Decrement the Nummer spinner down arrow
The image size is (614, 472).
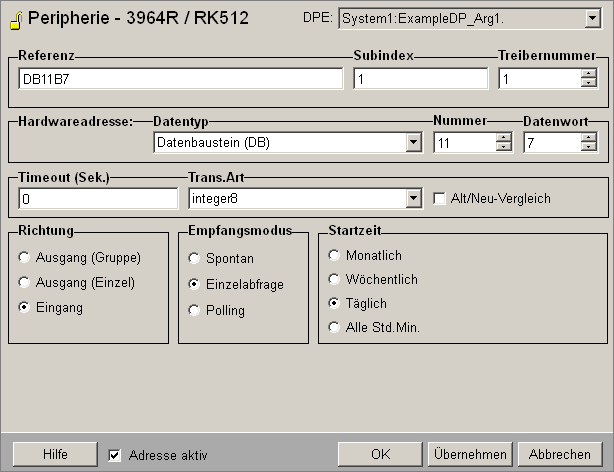pos(503,147)
